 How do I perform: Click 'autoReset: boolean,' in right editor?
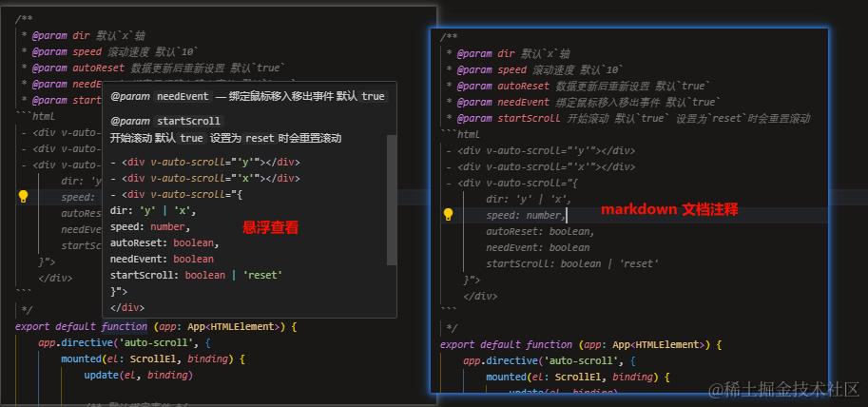click(x=540, y=231)
